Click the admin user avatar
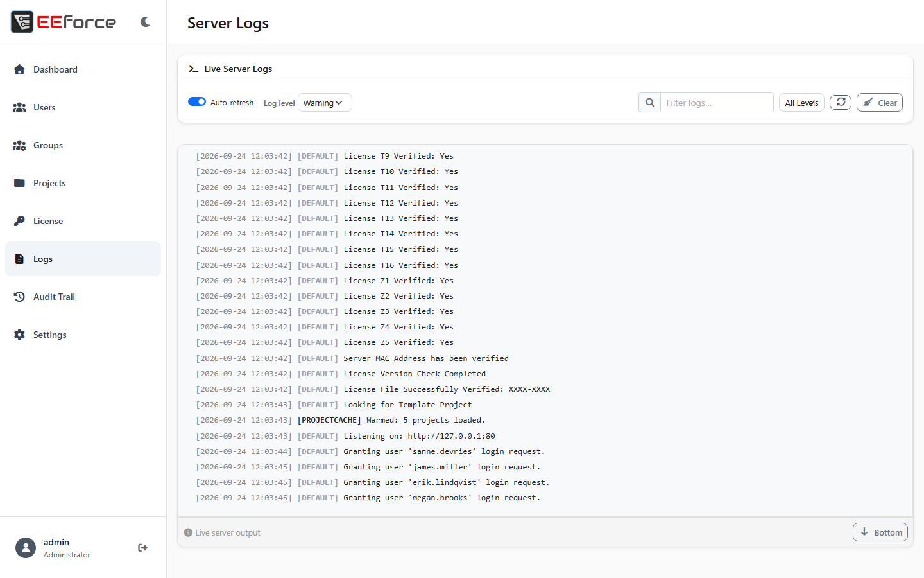This screenshot has height=578, width=924. [26, 548]
